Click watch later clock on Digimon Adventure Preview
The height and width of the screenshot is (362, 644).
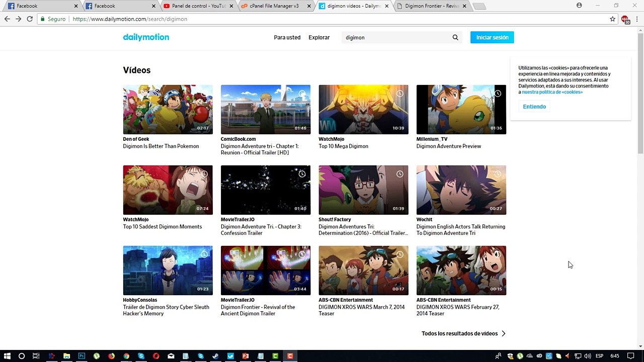coord(498,94)
